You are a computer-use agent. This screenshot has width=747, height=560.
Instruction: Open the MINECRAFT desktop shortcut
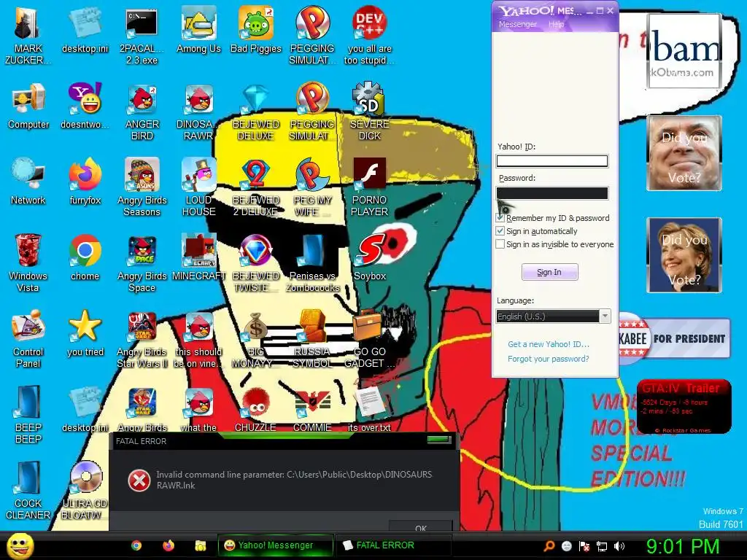click(x=198, y=257)
